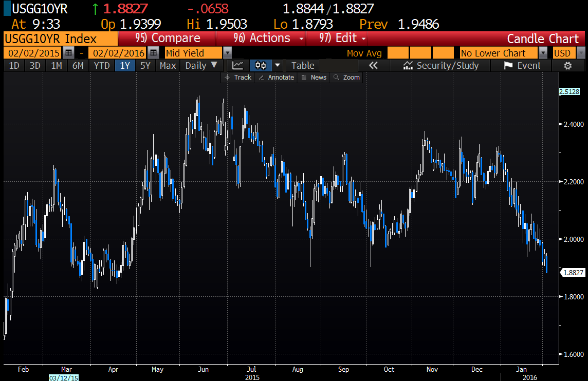Click the 02/02/2015 start date field

32,53
